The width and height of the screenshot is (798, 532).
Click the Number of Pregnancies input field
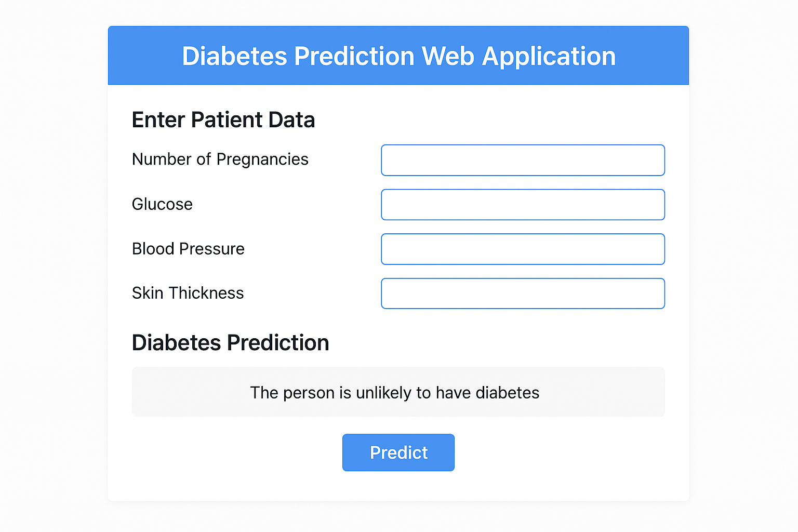point(523,160)
